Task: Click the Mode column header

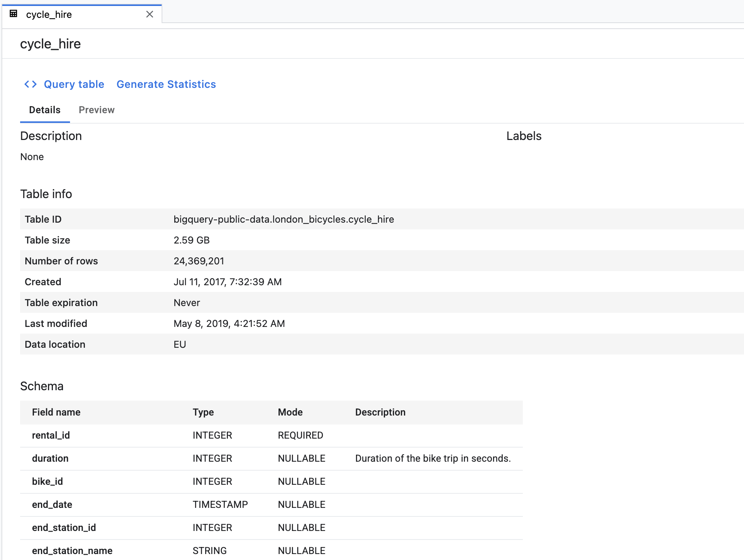Action: tap(290, 412)
